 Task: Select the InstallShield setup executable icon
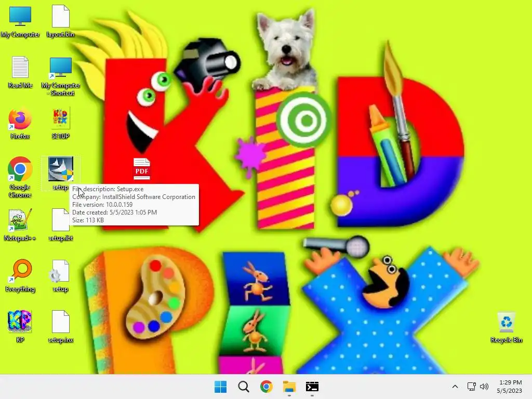tap(60, 173)
